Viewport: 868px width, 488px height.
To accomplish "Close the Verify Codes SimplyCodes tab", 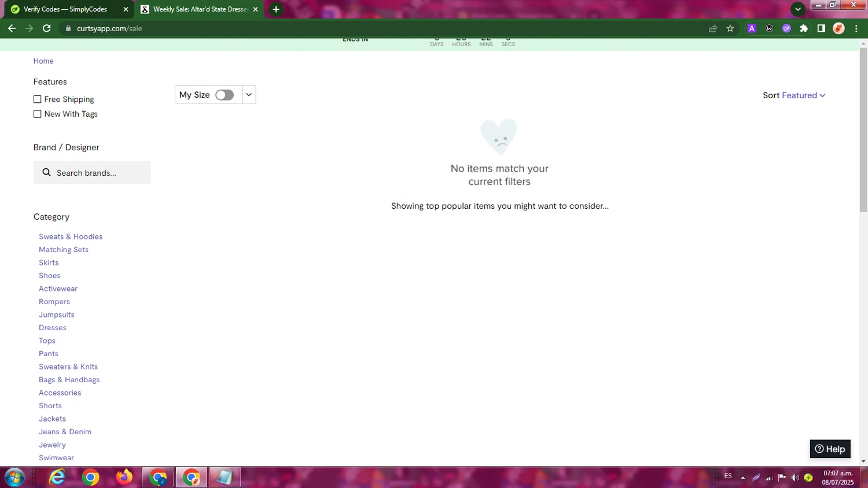I will pos(126,9).
